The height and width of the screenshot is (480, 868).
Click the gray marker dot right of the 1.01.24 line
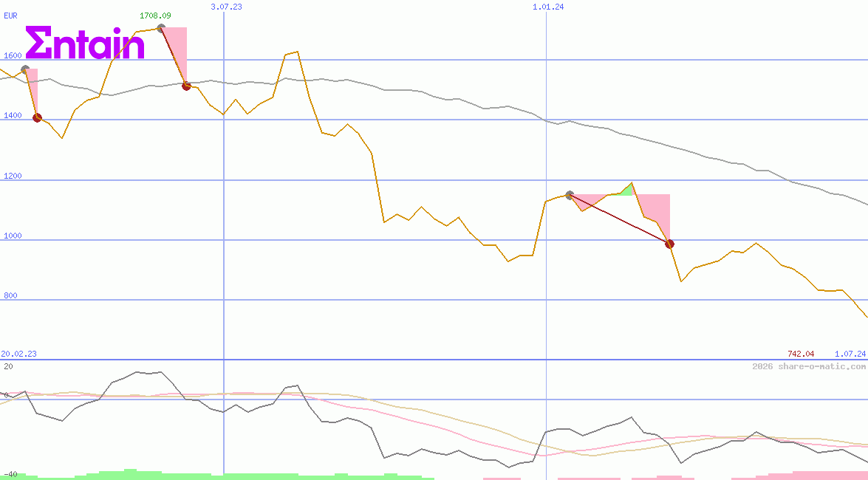tap(570, 195)
